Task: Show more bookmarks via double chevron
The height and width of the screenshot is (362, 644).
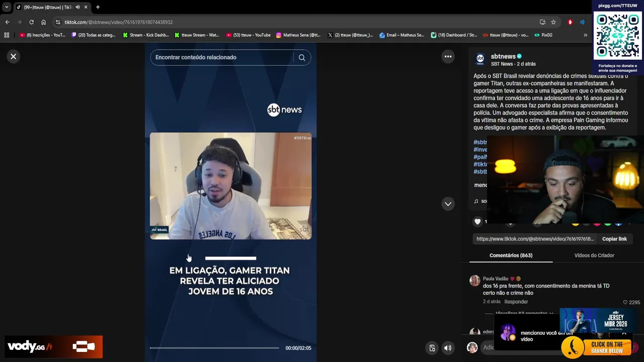Action: [585, 35]
